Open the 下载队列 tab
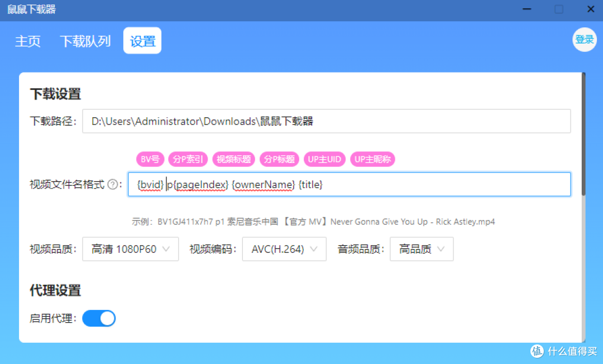This screenshot has height=364, width=603. click(x=85, y=41)
